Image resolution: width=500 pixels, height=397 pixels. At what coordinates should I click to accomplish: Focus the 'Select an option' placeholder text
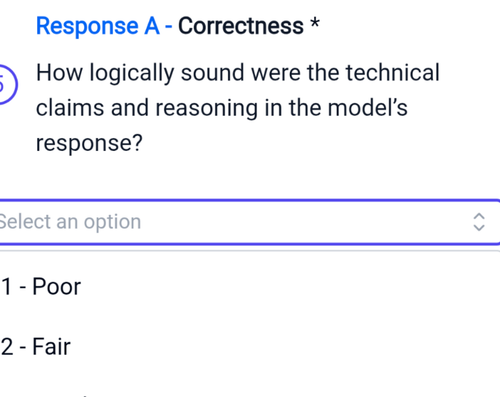click(x=69, y=222)
